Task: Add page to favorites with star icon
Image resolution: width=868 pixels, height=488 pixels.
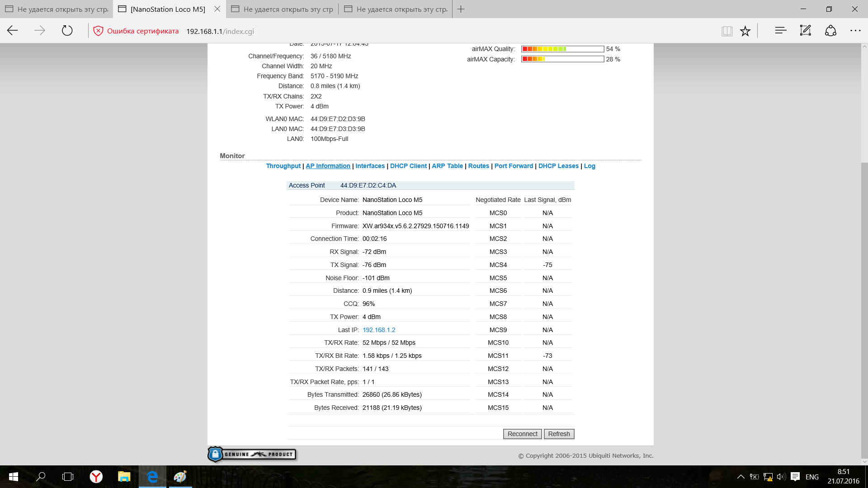Action: [745, 31]
